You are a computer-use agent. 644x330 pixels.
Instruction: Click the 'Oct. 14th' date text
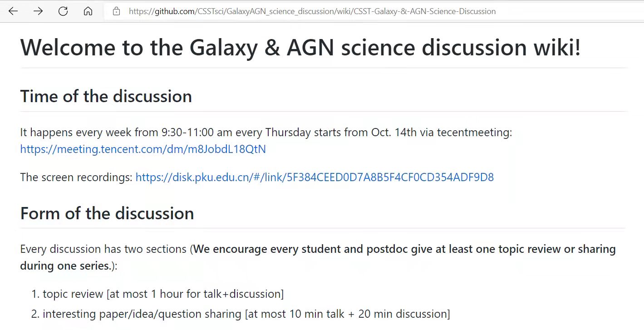click(x=394, y=133)
